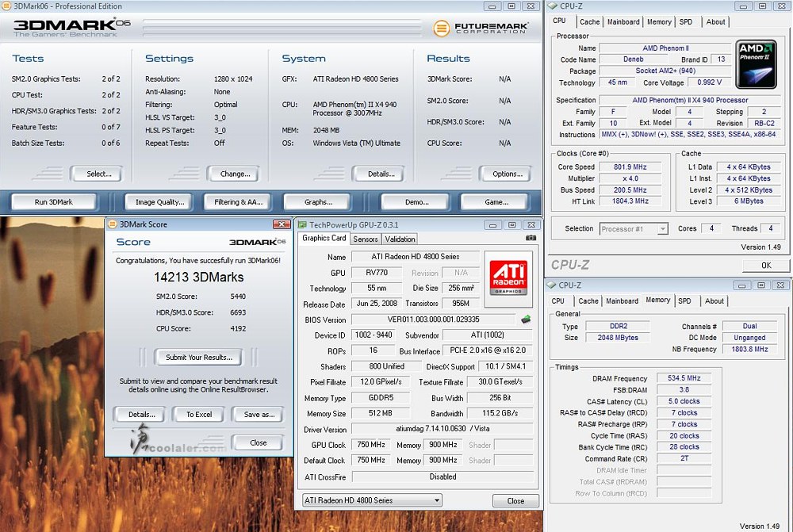Click the Memory Type field showing GDDR5
The image size is (793, 532).
coord(381,398)
